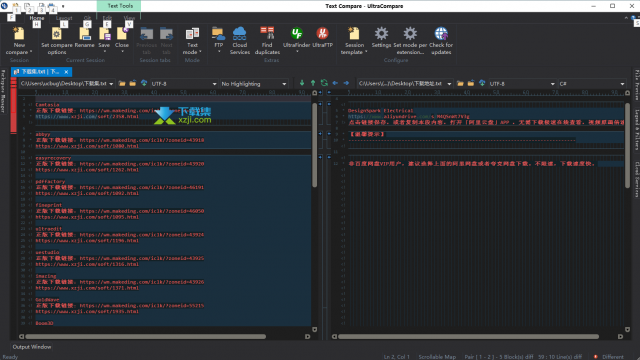Open Set compare options
Image resolution: width=640 pixels, height=360 pixels.
pyautogui.click(x=57, y=40)
